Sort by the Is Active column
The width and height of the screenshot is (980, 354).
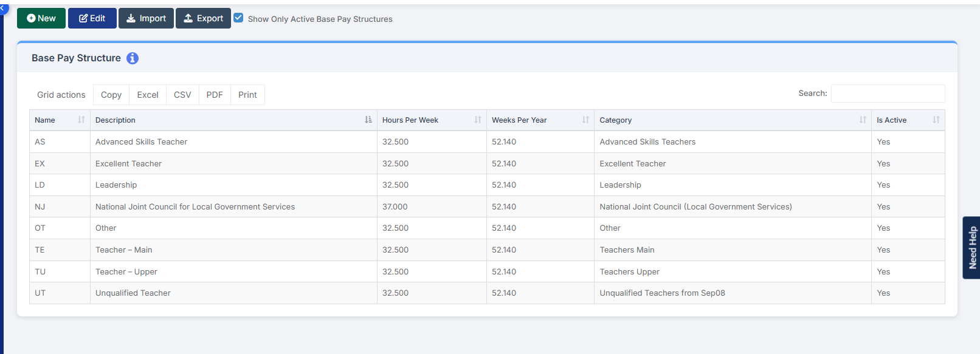point(936,120)
